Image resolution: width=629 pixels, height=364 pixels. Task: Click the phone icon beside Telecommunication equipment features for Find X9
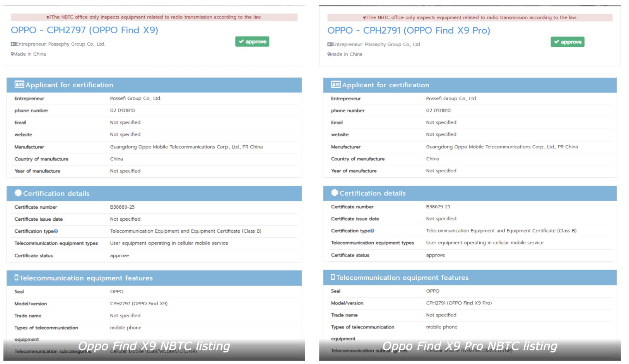16,277
